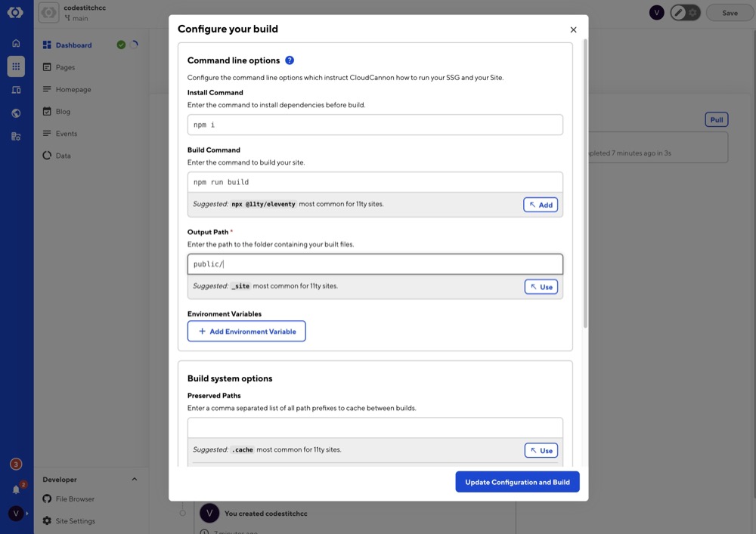
Task: Click the devices preview icon in the left rail
Action: tap(15, 89)
